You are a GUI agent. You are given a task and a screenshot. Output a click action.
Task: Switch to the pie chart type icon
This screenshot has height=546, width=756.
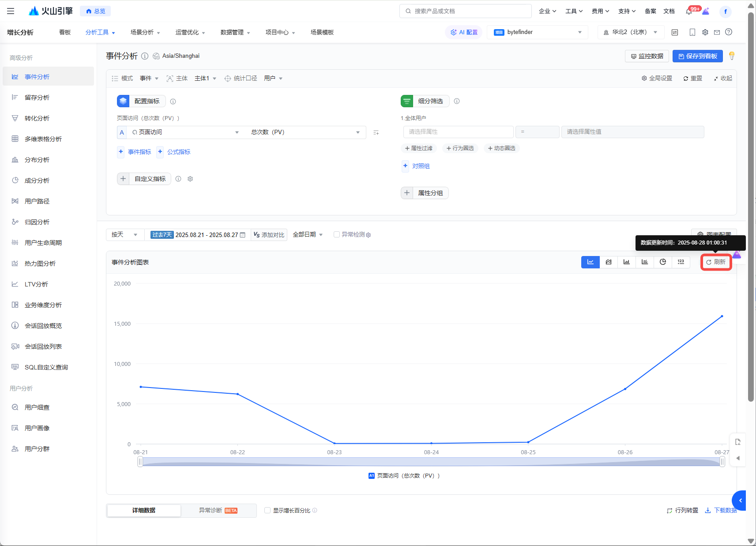(x=663, y=262)
